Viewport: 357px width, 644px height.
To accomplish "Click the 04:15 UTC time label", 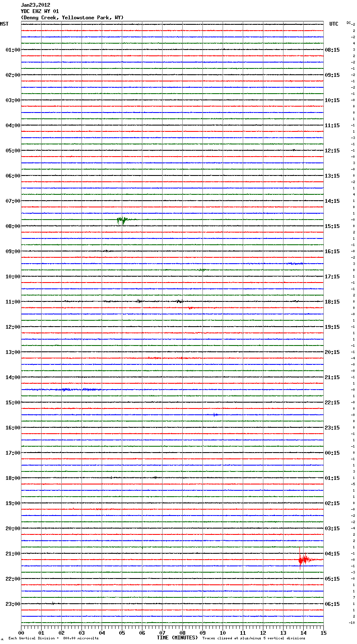I will point(332,554).
